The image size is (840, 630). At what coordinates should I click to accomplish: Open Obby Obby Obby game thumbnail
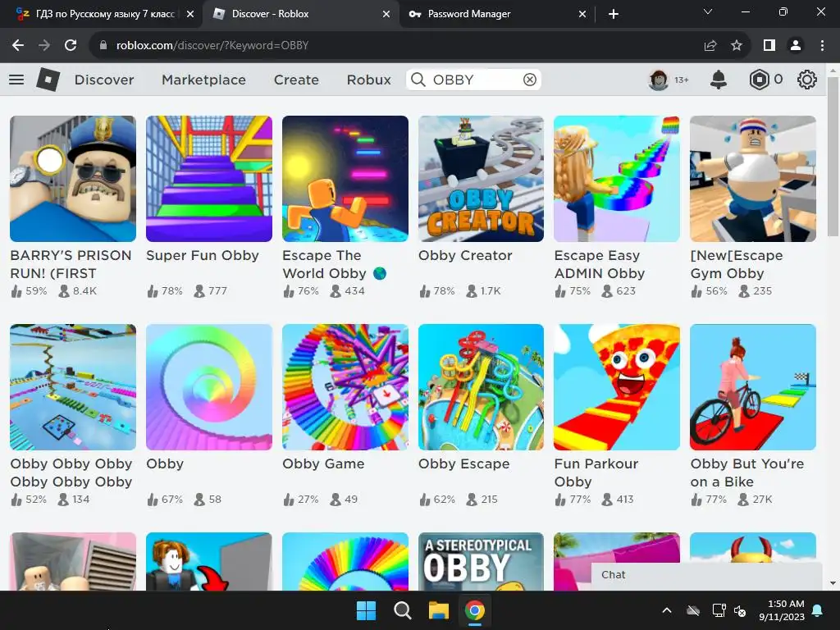(73, 387)
